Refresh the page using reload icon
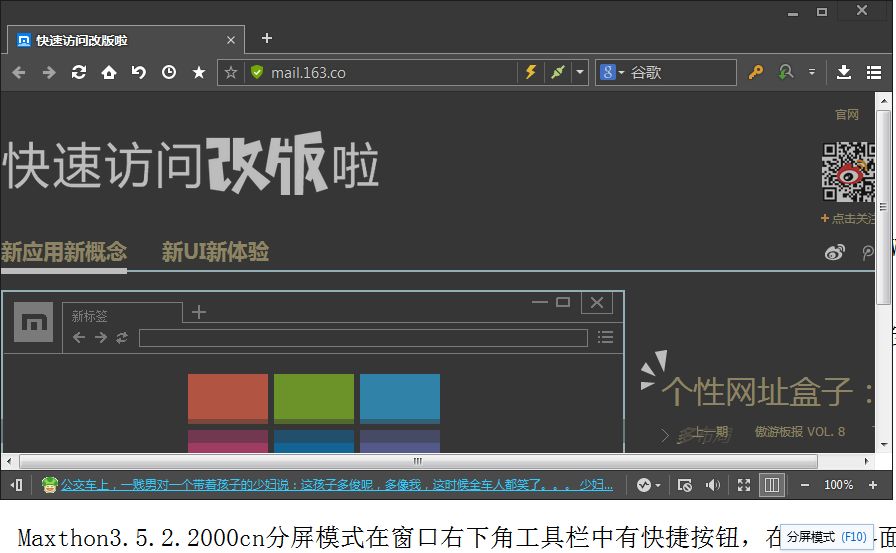Image resolution: width=896 pixels, height=553 pixels. pyautogui.click(x=79, y=73)
